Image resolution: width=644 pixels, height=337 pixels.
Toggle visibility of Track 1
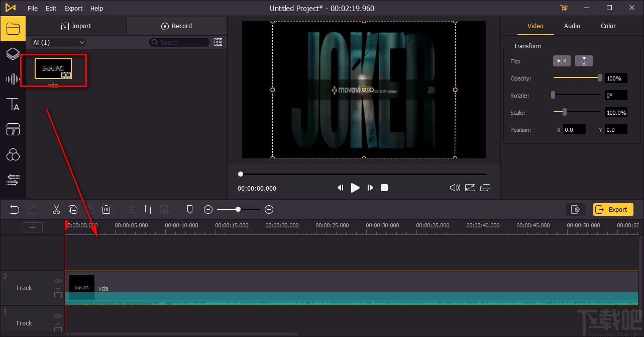click(x=58, y=316)
